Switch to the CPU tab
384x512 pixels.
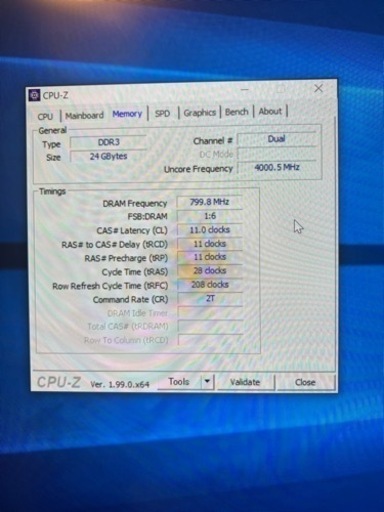pos(45,116)
